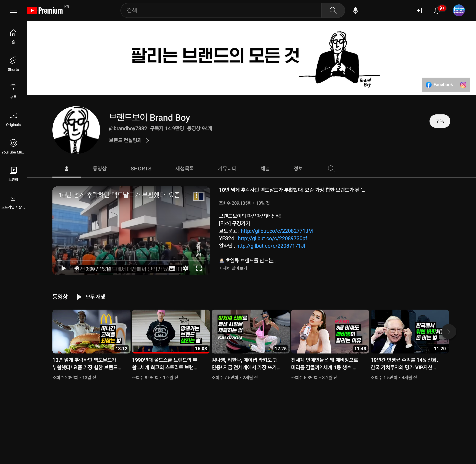Open the create video icon

coord(419,10)
